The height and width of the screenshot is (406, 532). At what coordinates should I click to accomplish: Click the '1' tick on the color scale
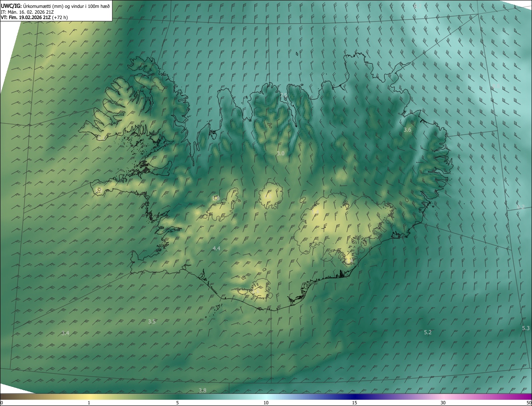coord(89,403)
